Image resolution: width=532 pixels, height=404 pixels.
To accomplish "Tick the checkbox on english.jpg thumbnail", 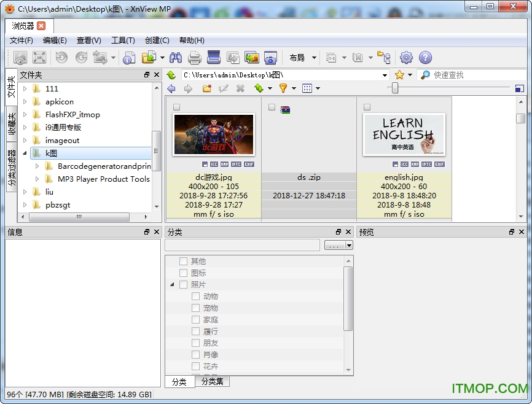I will click(x=366, y=106).
